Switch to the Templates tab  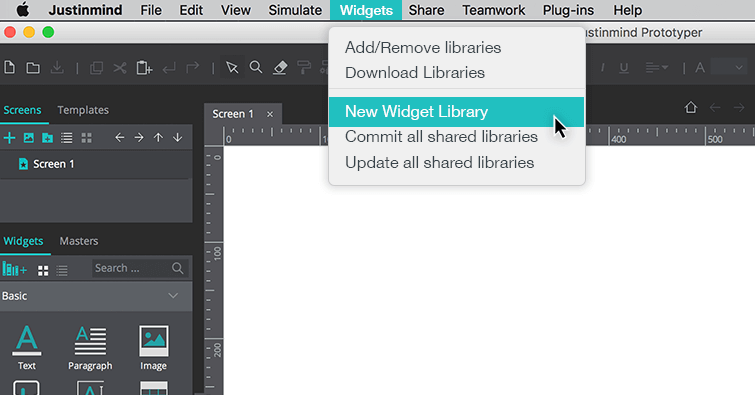(83, 110)
